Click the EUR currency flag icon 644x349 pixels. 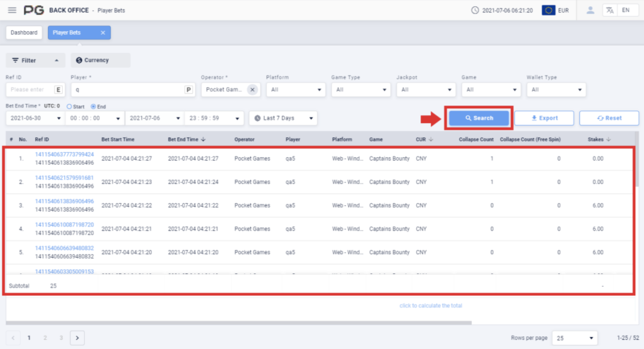tap(548, 10)
